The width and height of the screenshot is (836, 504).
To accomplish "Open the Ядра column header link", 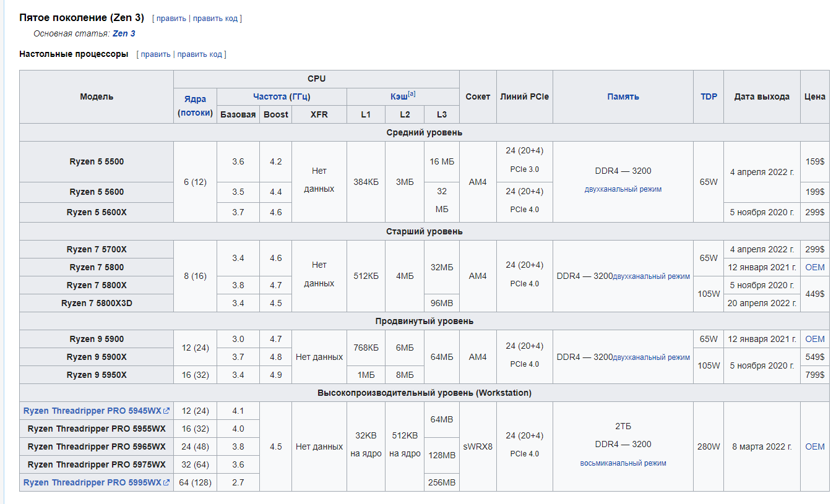I will point(195,99).
